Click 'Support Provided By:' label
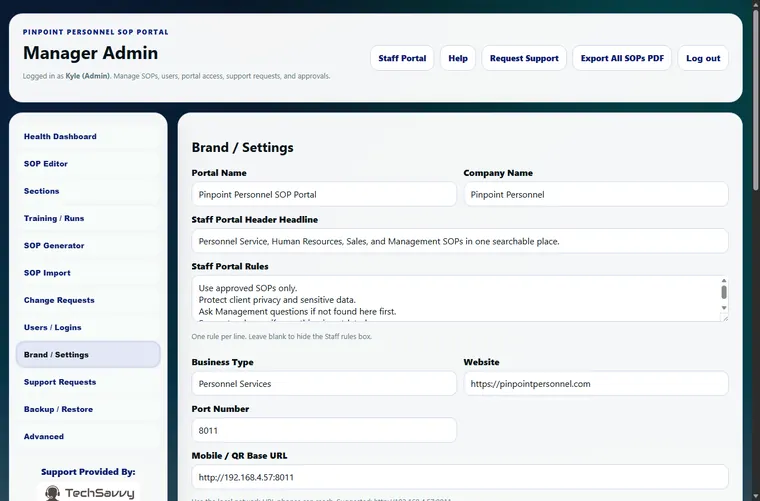760x501 pixels. click(x=88, y=472)
